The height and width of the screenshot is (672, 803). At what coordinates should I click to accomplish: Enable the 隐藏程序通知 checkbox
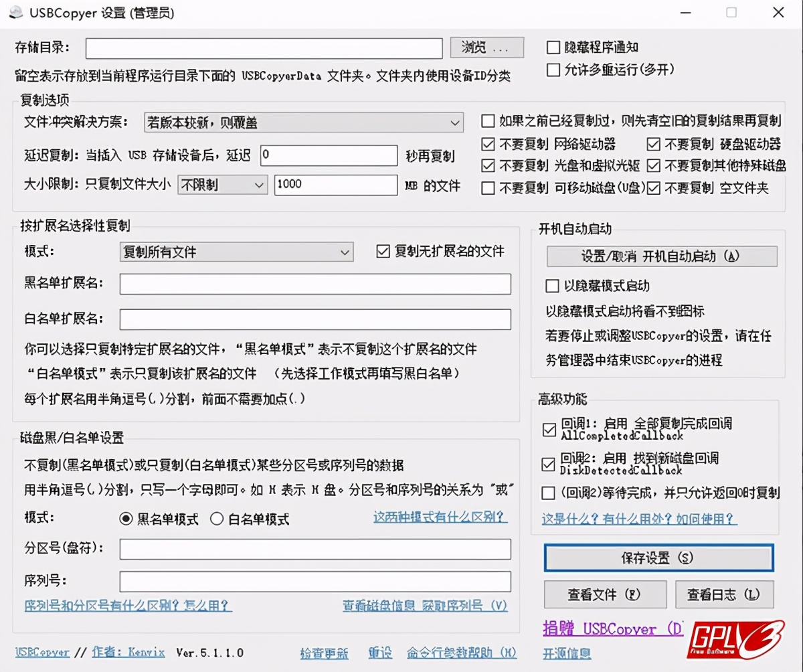tap(553, 47)
